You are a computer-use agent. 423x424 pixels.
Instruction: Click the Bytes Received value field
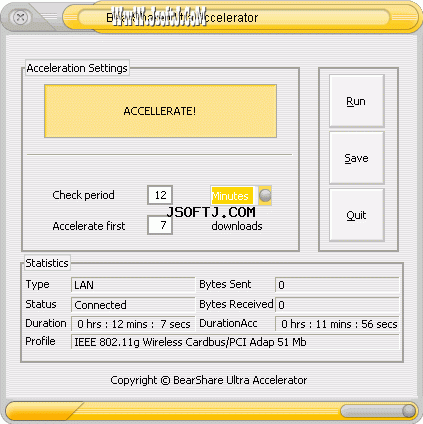[x=337, y=305]
